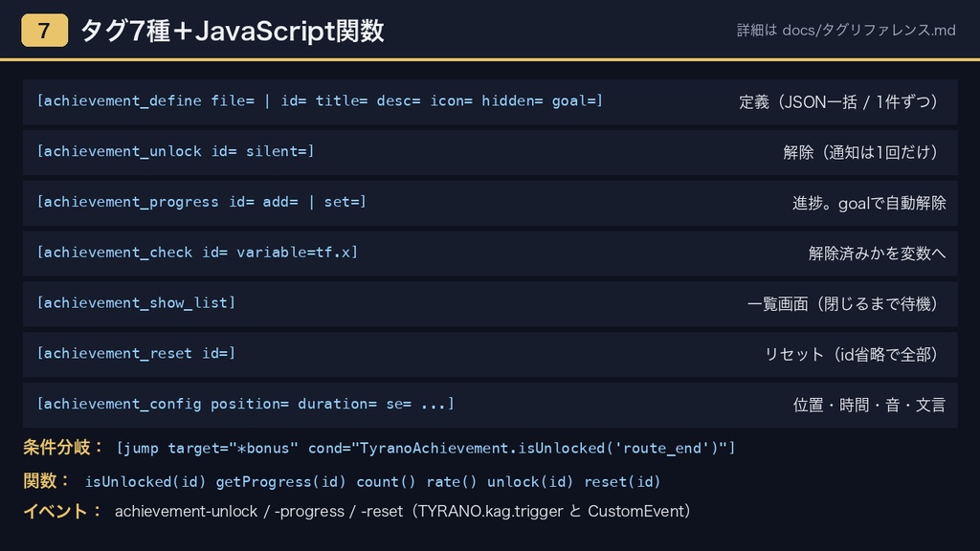Click the yellow number 7 badge
The width and height of the screenshot is (980, 551).
(44, 30)
